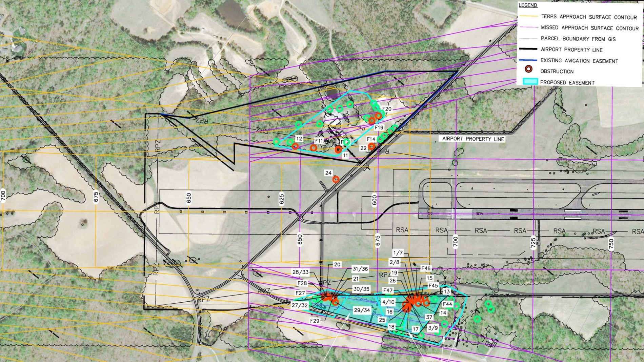Select the TERPS Approach Surface Contour legend entry
644x362 pixels.
(589, 17)
